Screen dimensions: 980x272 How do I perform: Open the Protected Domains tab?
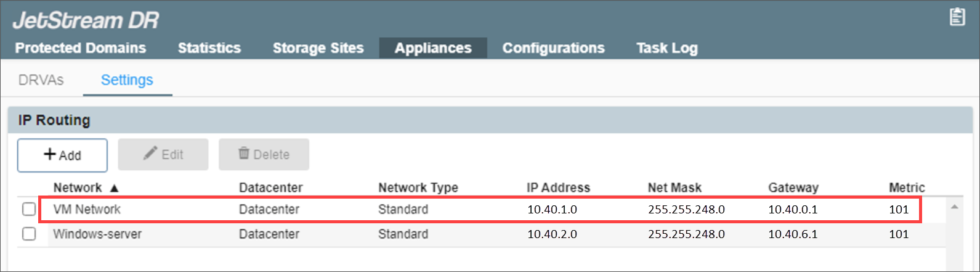click(81, 48)
